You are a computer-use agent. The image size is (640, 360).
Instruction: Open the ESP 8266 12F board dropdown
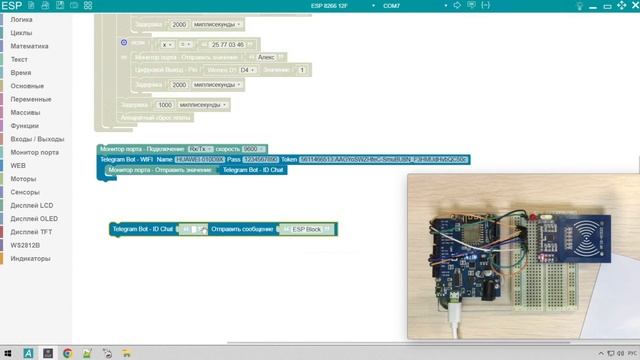(342, 6)
